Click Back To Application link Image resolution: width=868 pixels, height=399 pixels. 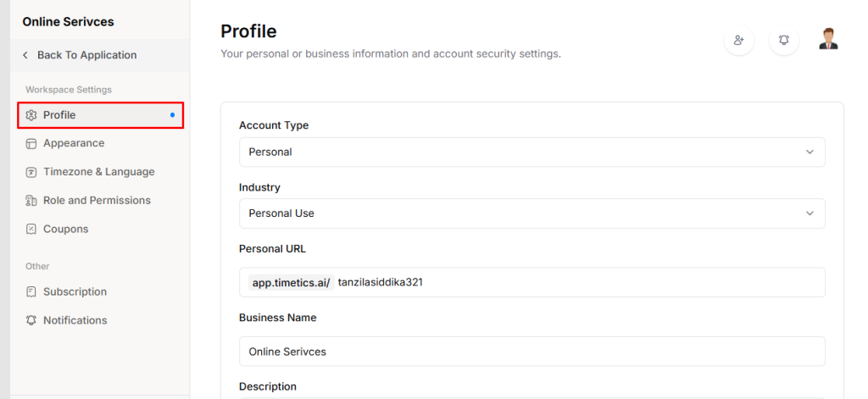click(86, 55)
